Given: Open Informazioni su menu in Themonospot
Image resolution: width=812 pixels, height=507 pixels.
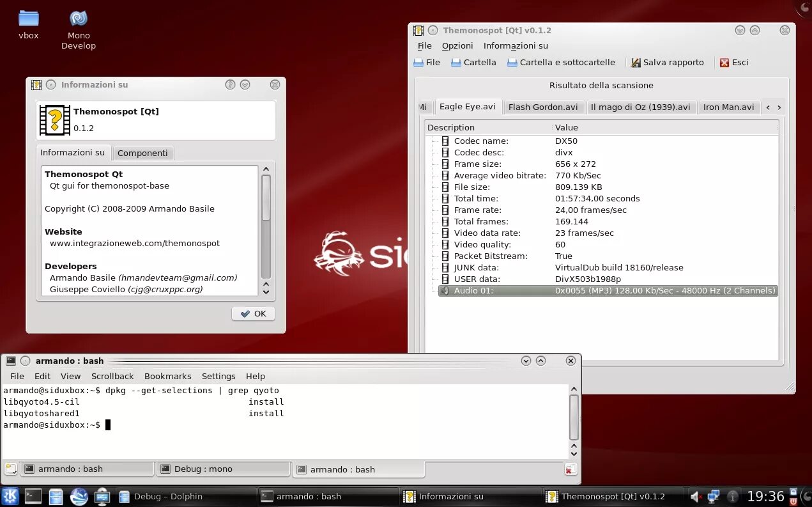Looking at the screenshot, I should pyautogui.click(x=516, y=46).
